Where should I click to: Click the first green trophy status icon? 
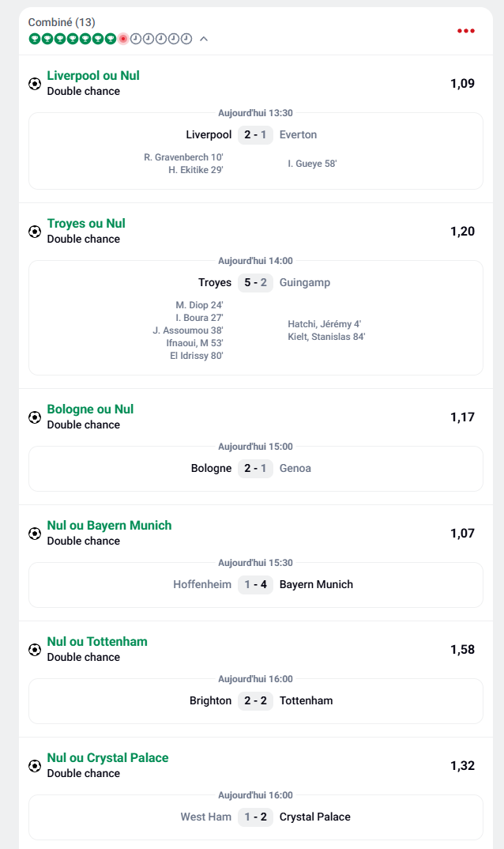pyautogui.click(x=35, y=38)
